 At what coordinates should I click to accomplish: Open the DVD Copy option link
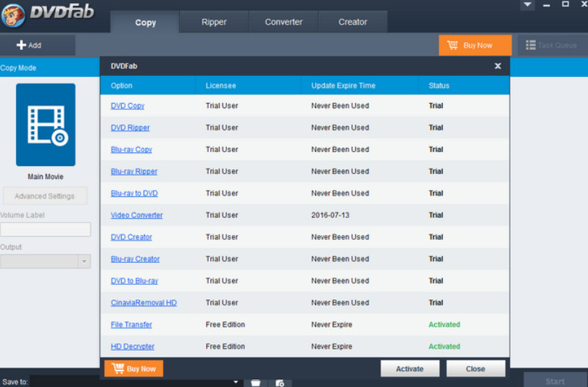128,106
